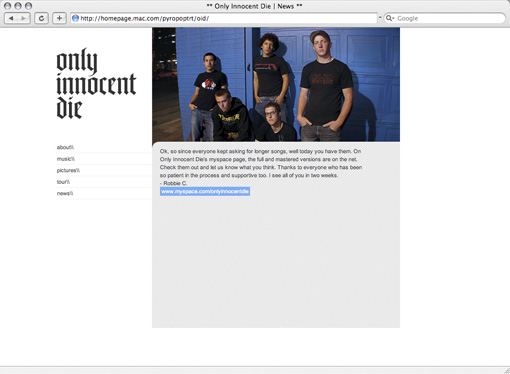Click the '- Robbie C.' signature text
The height and width of the screenshot is (374, 510).
pyautogui.click(x=173, y=183)
